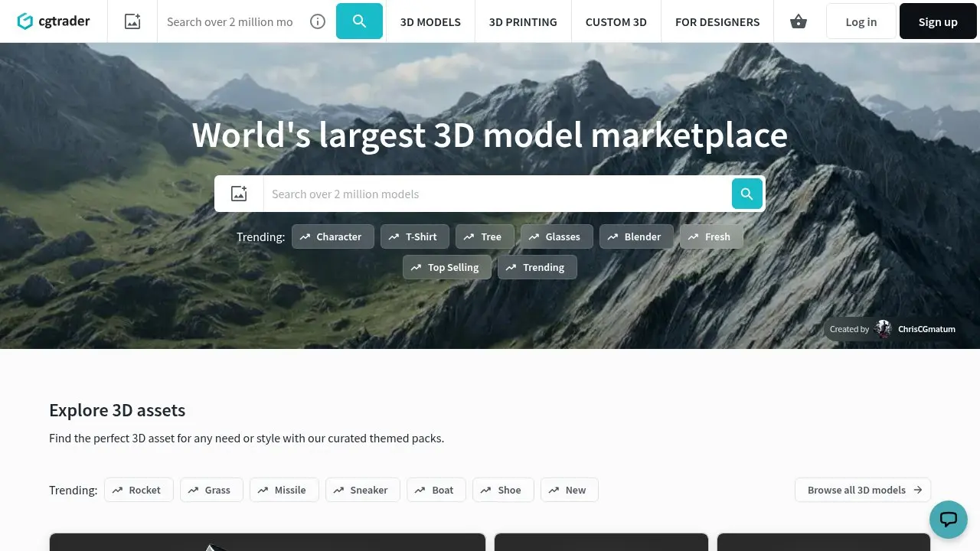Viewport: 980px width, 551px height.
Task: Open the CUSTOM 3D menu
Action: coord(616,21)
